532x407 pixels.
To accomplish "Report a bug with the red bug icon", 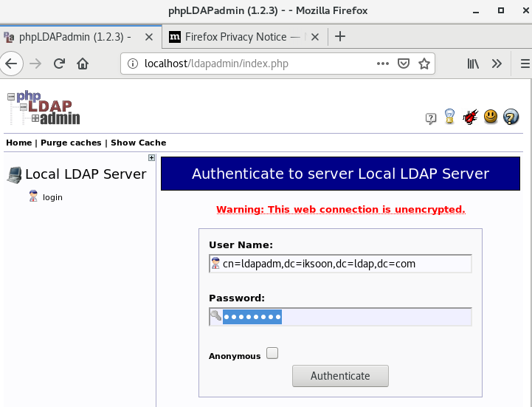I will (470, 117).
